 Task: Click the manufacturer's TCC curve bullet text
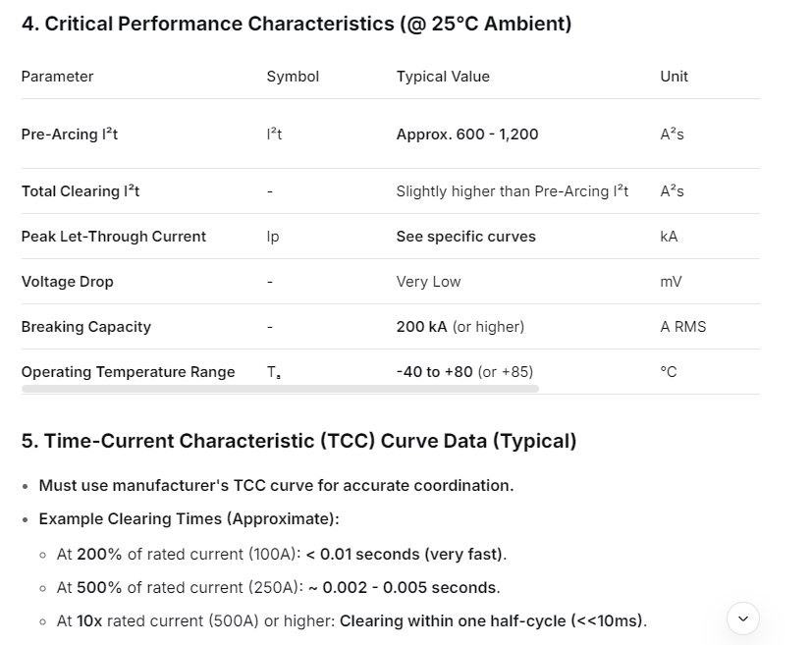click(x=276, y=485)
